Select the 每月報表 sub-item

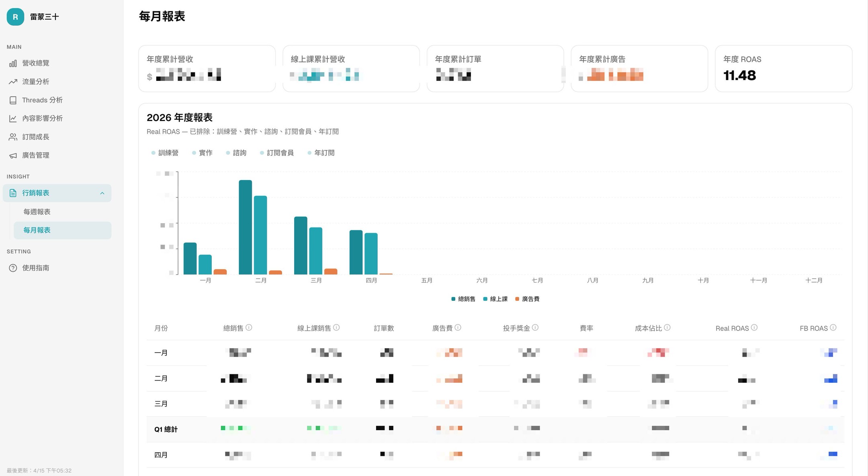pos(62,230)
